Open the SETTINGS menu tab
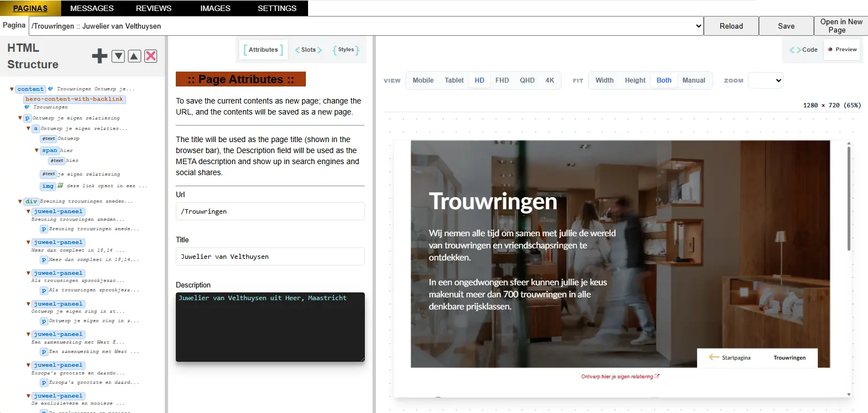The image size is (868, 413). click(277, 8)
